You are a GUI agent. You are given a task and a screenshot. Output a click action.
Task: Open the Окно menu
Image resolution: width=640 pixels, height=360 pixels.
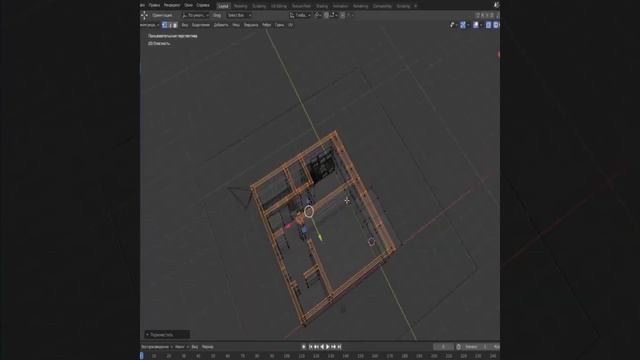point(188,5)
